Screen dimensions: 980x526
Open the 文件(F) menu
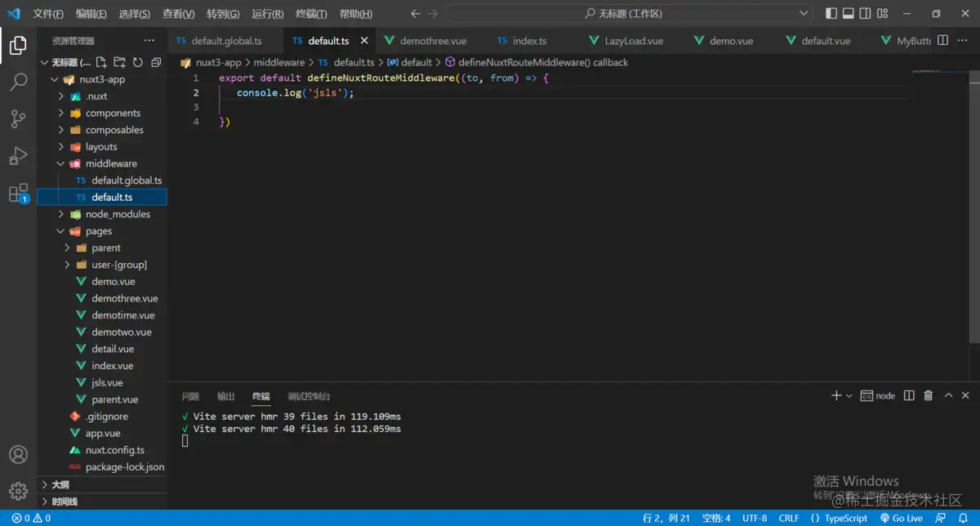48,14
